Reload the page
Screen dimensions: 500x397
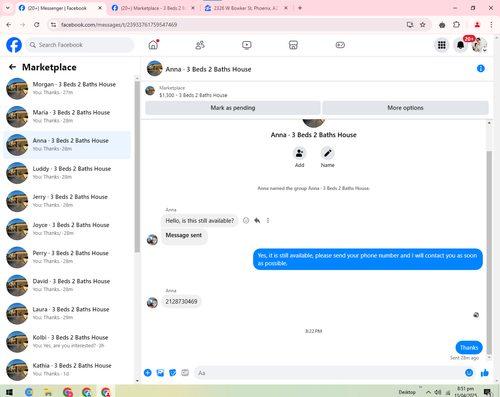click(37, 25)
